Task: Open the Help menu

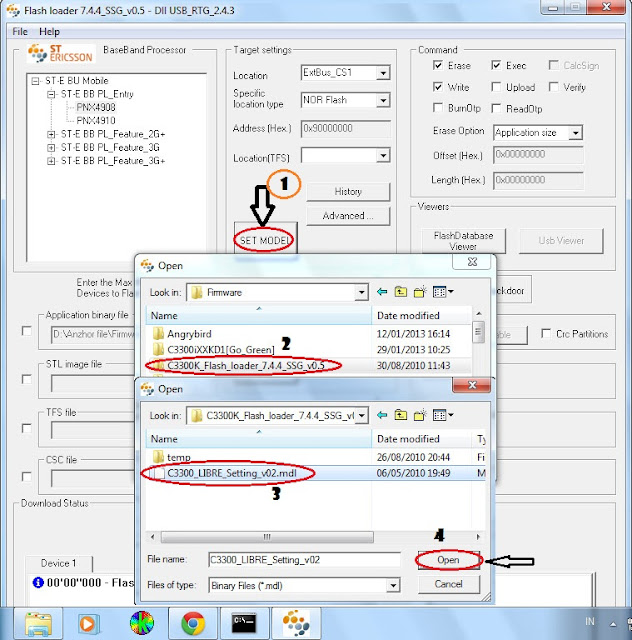Action: pyautogui.click(x=49, y=32)
